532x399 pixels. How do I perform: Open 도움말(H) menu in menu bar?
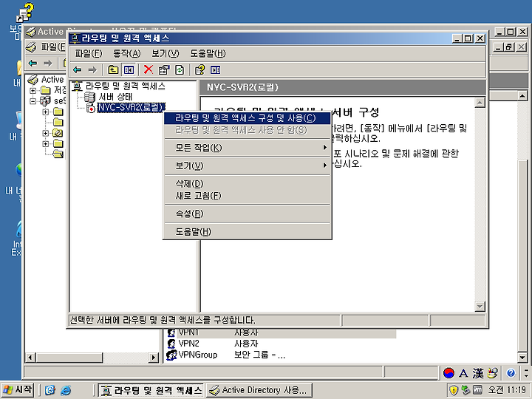coord(208,53)
